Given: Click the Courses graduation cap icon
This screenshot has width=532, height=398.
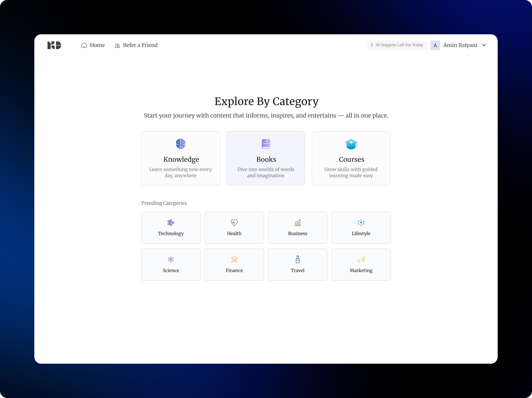Looking at the screenshot, I should (351, 144).
